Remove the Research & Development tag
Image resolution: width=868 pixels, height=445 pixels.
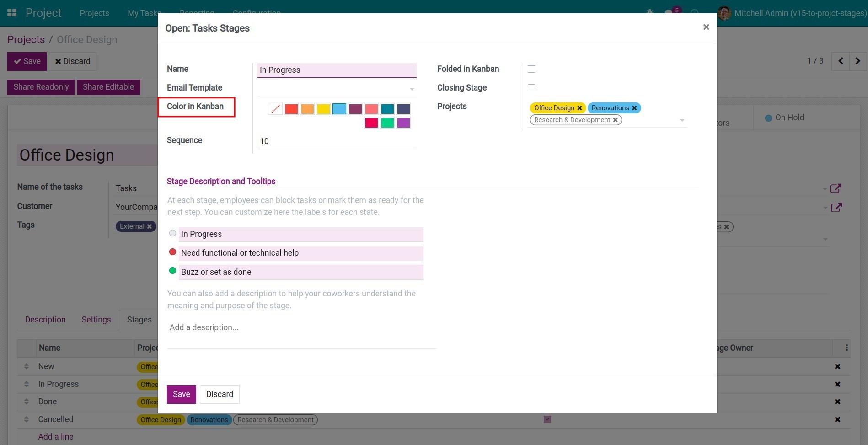point(616,119)
